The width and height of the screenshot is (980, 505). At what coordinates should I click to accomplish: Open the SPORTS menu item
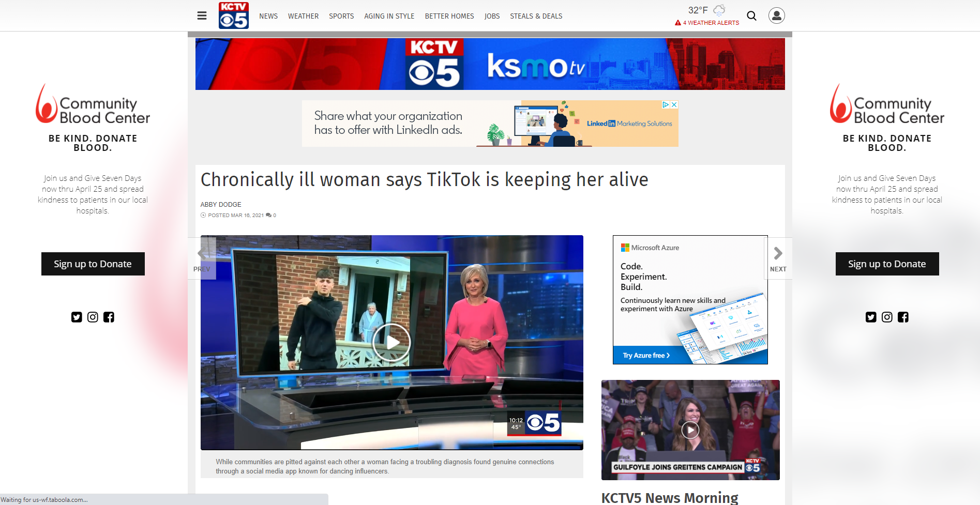[341, 16]
